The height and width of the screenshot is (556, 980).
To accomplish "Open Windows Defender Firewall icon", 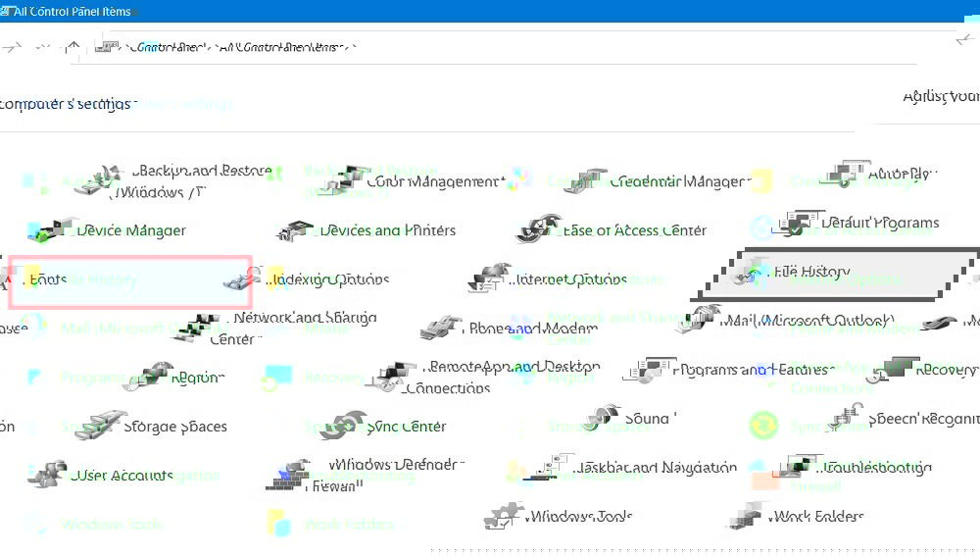I will pyautogui.click(x=287, y=476).
